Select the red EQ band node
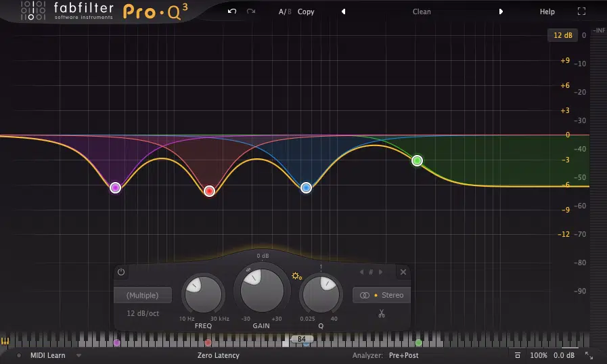 209,191
